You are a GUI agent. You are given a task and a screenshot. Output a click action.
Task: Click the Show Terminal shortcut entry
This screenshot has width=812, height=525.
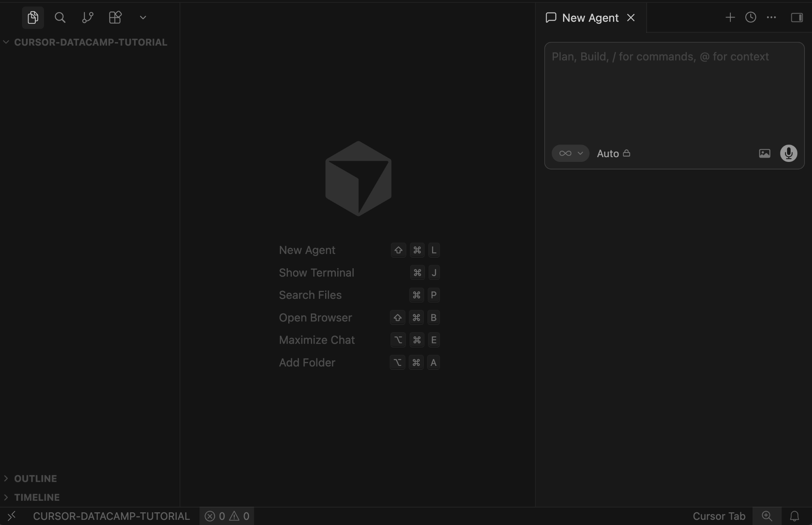pyautogui.click(x=316, y=273)
